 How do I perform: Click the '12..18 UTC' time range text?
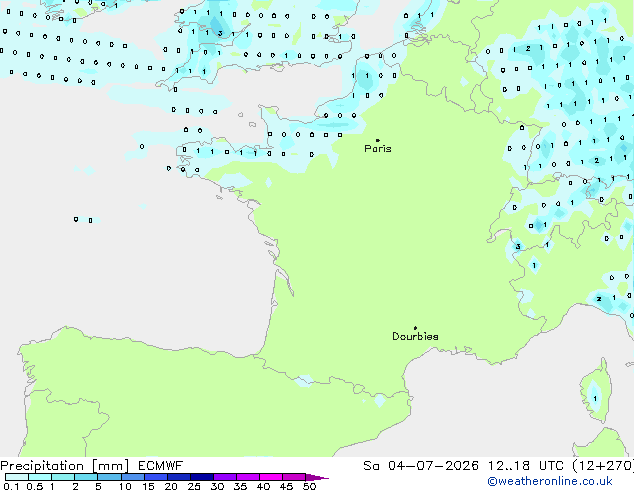[525, 466]
